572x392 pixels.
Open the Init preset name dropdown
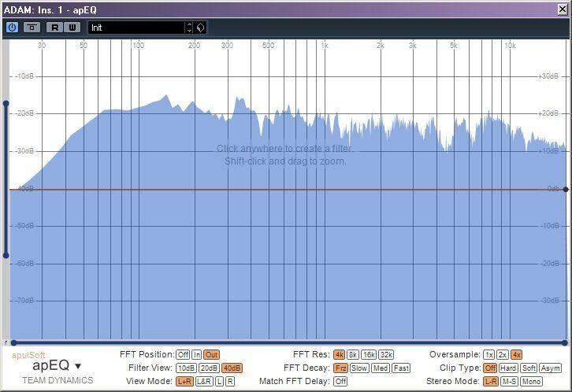click(136, 27)
